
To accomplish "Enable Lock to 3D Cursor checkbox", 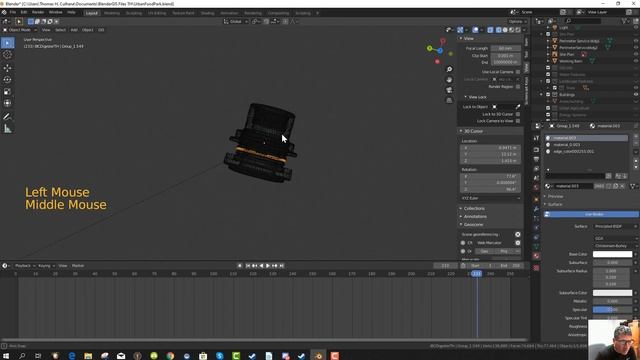I will click(518, 114).
